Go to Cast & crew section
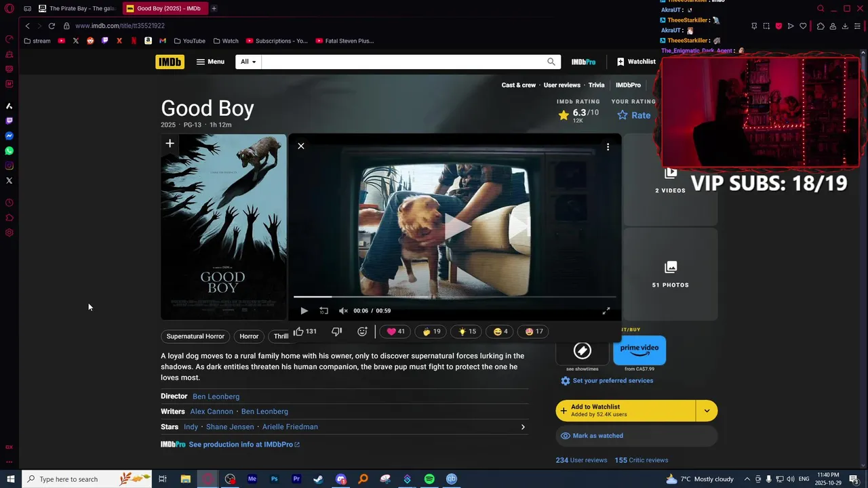Viewport: 868px width, 488px height. 519,85
